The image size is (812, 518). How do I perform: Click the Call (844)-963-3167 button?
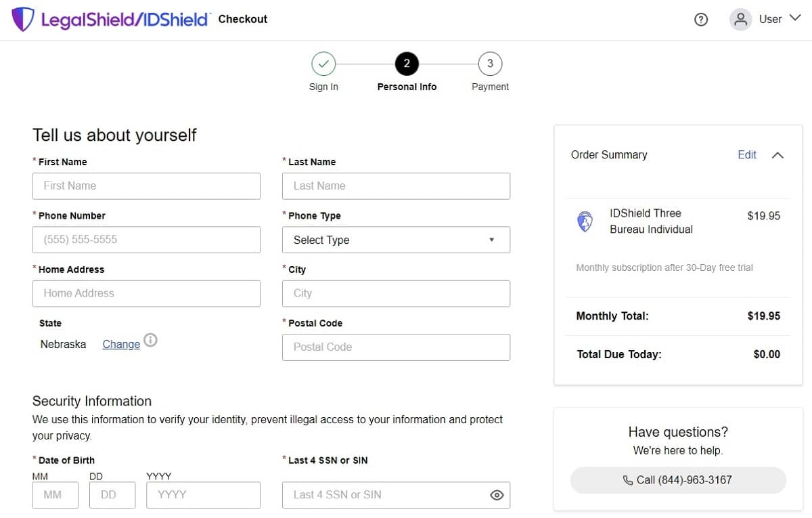678,480
